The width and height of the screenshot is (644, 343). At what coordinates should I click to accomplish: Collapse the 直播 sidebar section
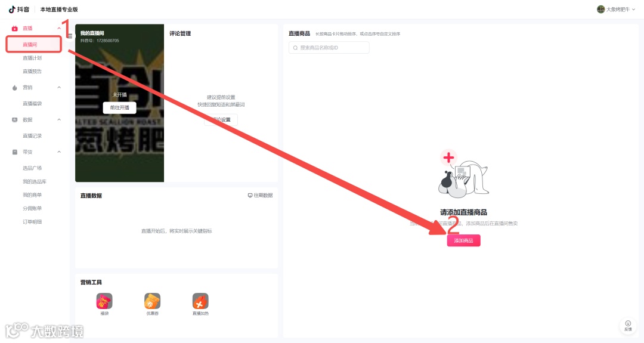(x=59, y=29)
